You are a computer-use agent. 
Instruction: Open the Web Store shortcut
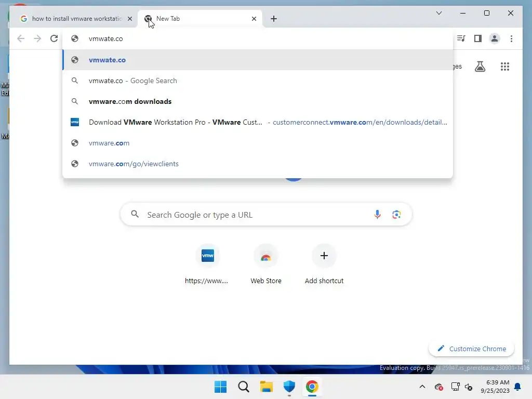265,264
